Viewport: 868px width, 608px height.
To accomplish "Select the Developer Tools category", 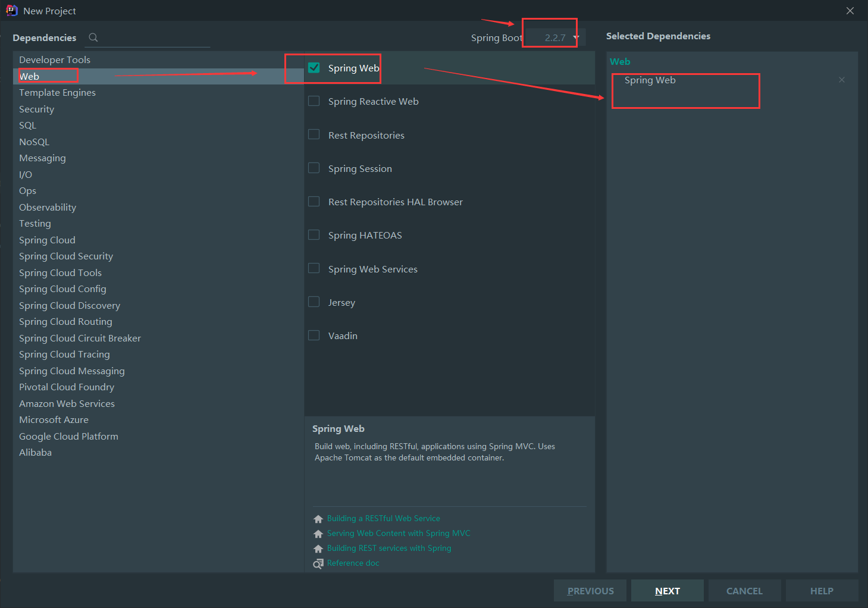I will [x=158, y=59].
